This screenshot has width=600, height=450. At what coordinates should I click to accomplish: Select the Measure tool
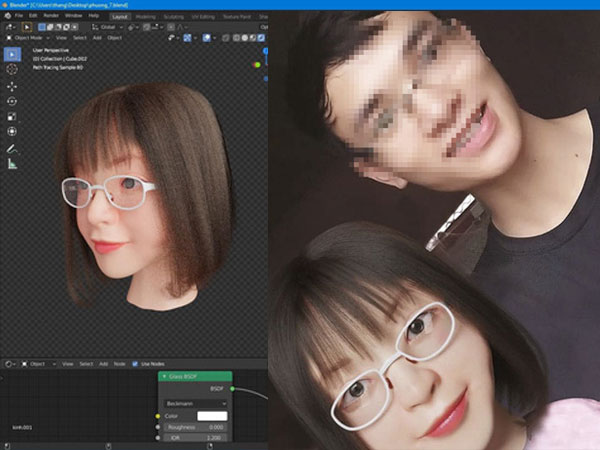tap(12, 164)
